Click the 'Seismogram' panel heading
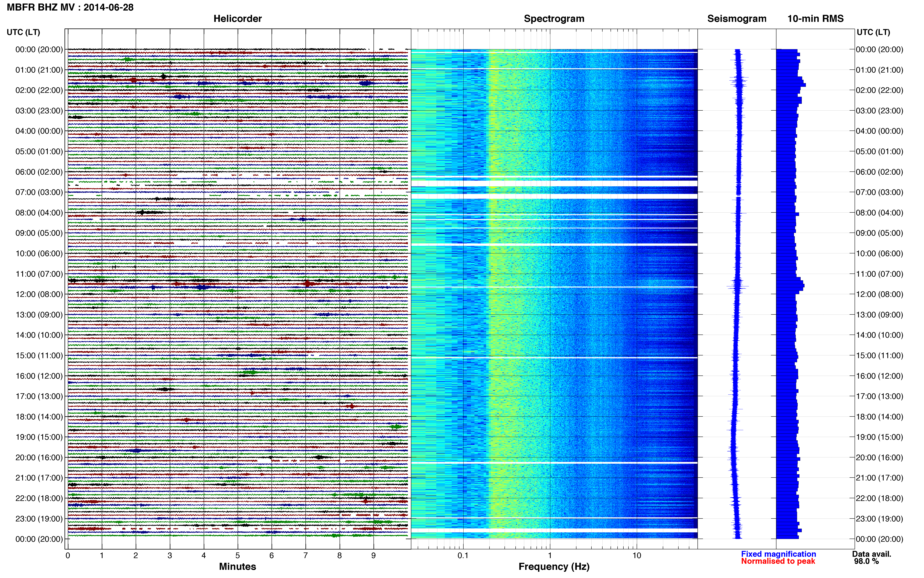The height and width of the screenshot is (578, 924). [x=737, y=19]
